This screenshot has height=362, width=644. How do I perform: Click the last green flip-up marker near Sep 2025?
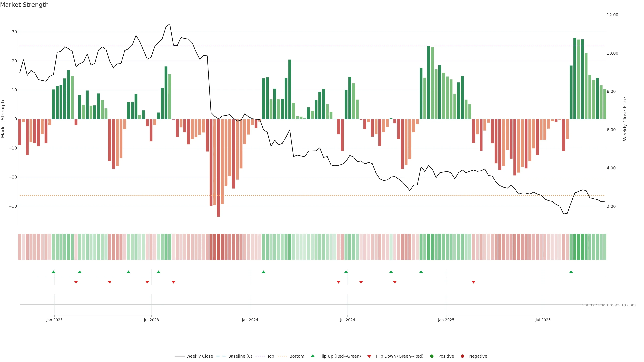point(571,272)
